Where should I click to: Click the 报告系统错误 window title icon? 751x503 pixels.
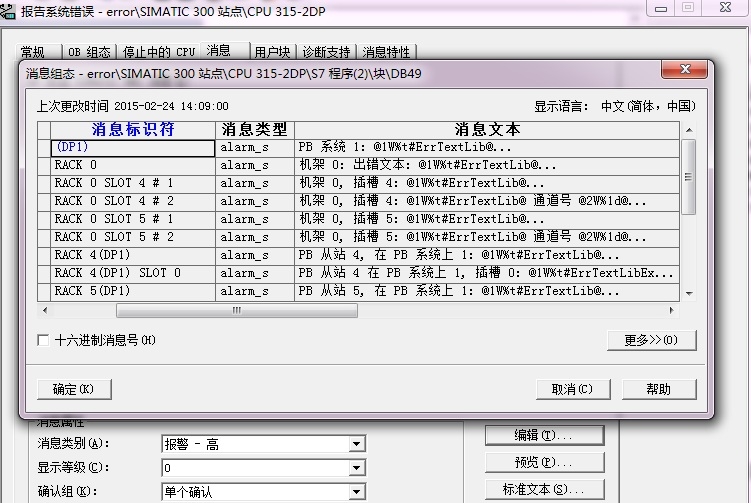coord(7,10)
